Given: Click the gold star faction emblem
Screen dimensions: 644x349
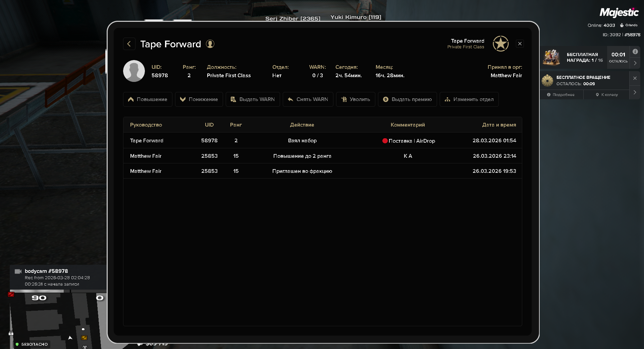Looking at the screenshot, I should [x=500, y=44].
